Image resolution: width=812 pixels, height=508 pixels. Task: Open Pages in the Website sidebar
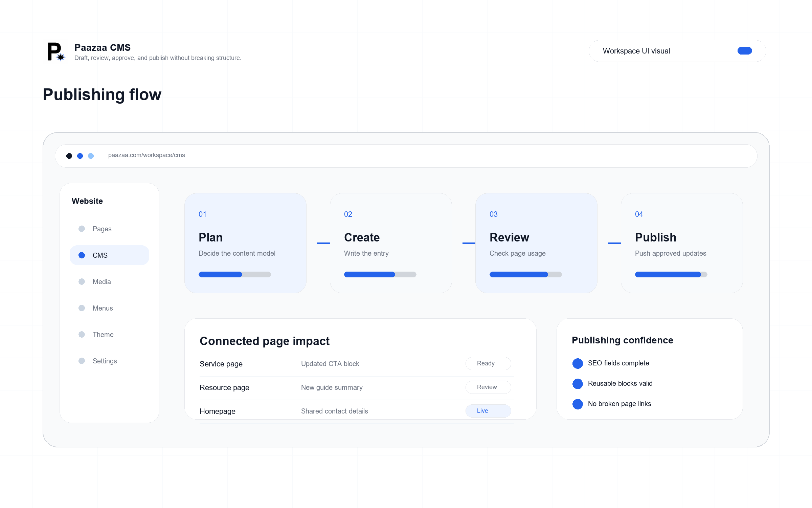(109, 229)
